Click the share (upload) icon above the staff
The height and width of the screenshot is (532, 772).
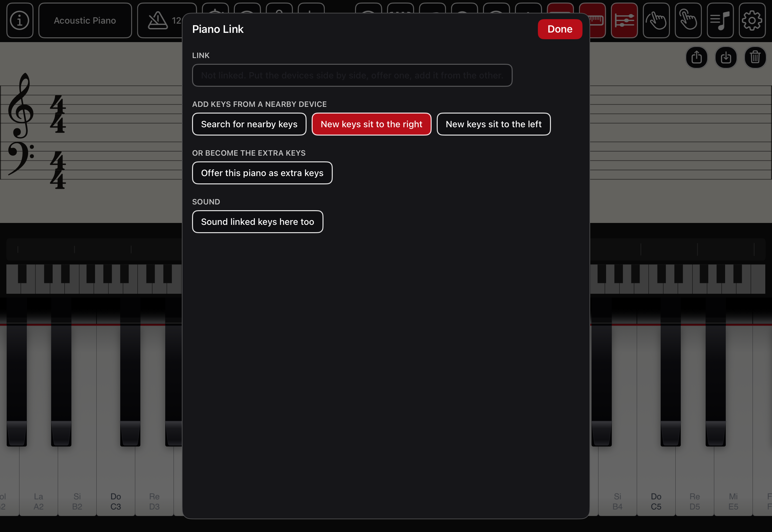tap(697, 57)
